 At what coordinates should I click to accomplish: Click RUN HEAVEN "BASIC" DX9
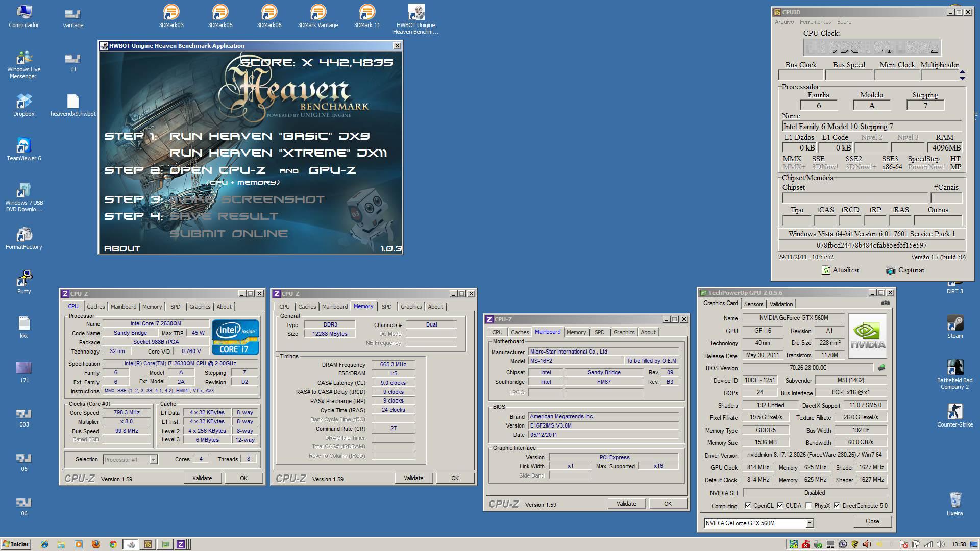pos(269,136)
